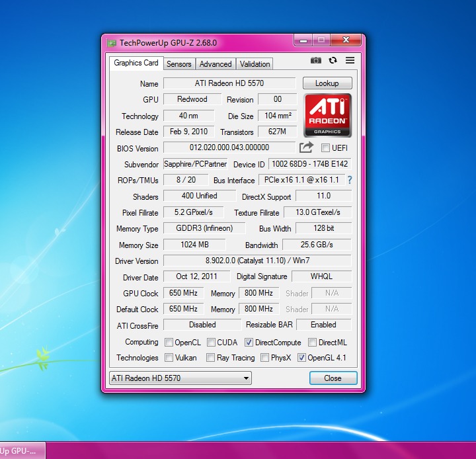Click the BIOS Version field
476x459 pixels.
click(x=229, y=147)
